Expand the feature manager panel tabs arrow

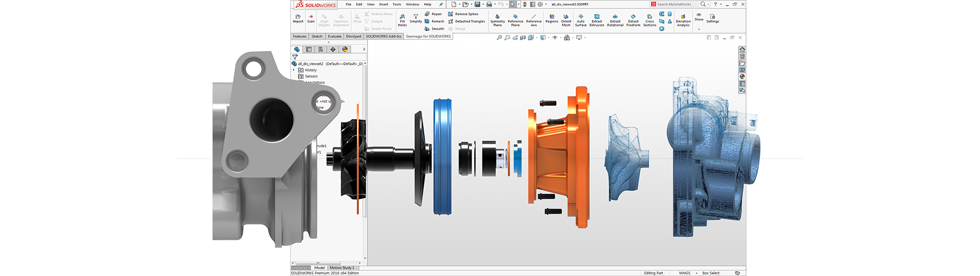click(364, 50)
